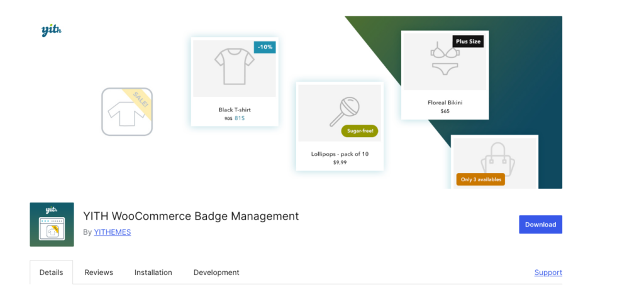The width and height of the screenshot is (644, 292).
Task: Click the Lollipops - pack of 10 name
Action: (340, 154)
